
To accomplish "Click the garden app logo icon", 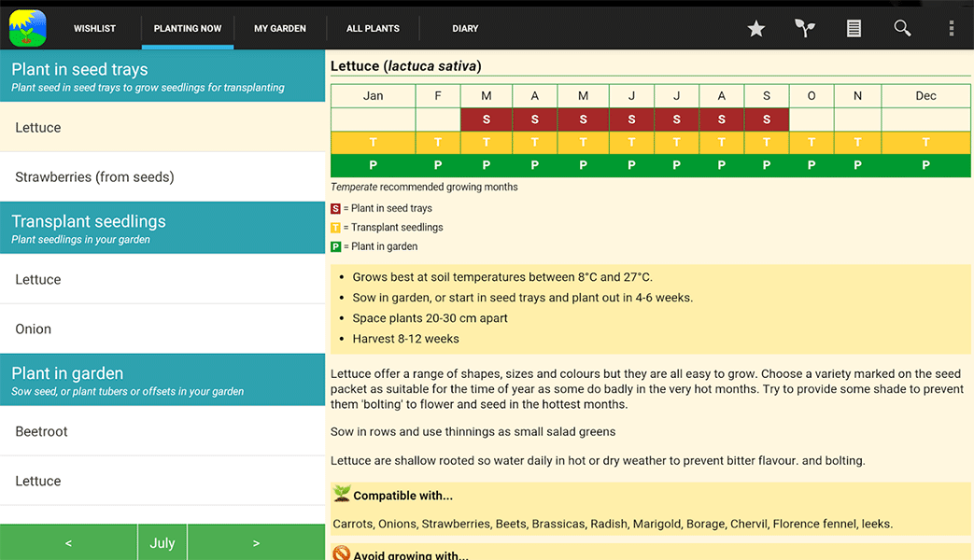I will click(27, 28).
